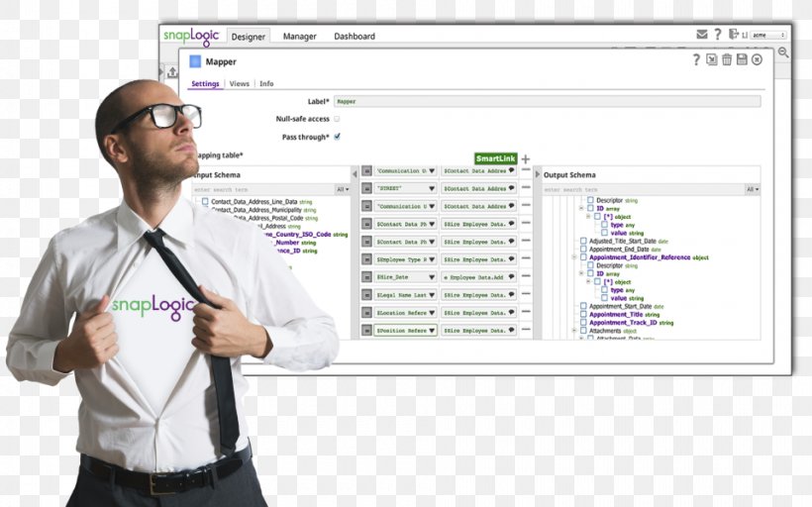
Task: Click the Input Schema search term field
Action: tap(263, 189)
